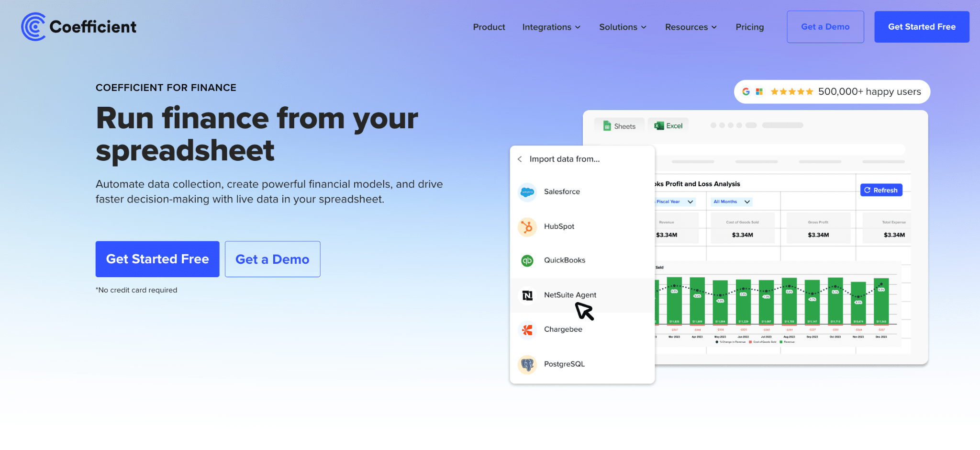This screenshot has width=980, height=450.
Task: Go back using the Import data arrow
Action: pos(520,159)
